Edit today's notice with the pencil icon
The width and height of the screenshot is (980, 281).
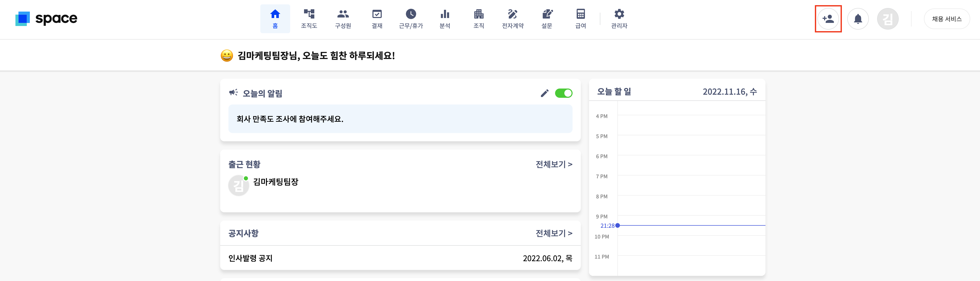(545, 93)
